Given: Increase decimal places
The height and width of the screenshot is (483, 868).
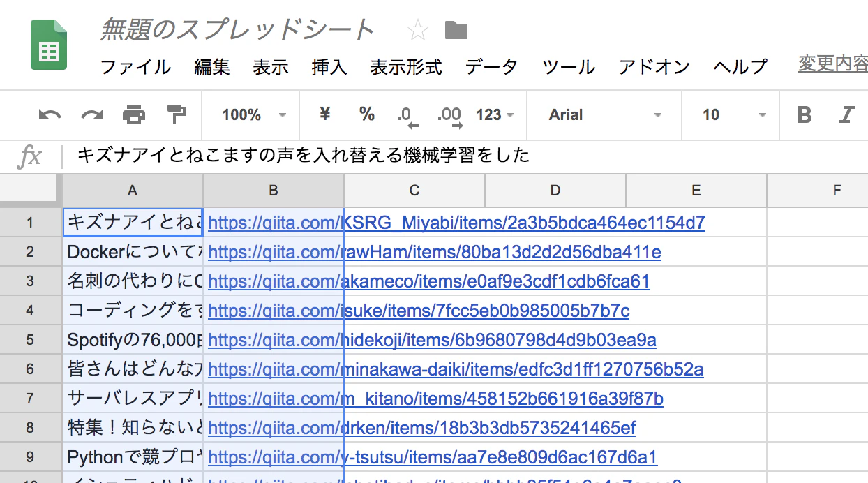Looking at the screenshot, I should tap(450, 117).
